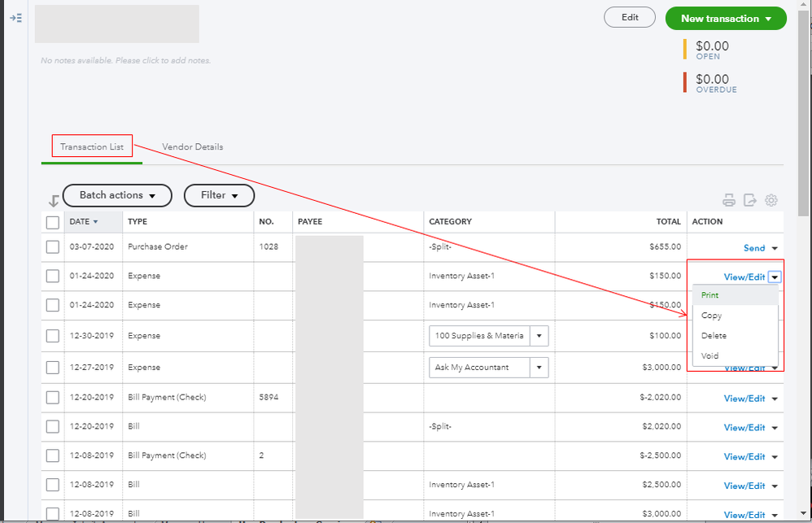Choose Copy from the action menu
Image resolution: width=812 pixels, height=523 pixels.
click(711, 316)
